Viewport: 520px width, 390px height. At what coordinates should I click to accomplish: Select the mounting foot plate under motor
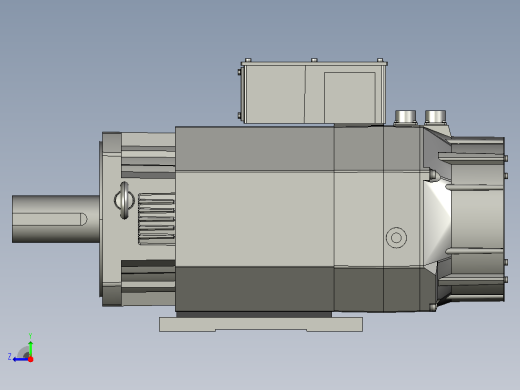pos(261,324)
